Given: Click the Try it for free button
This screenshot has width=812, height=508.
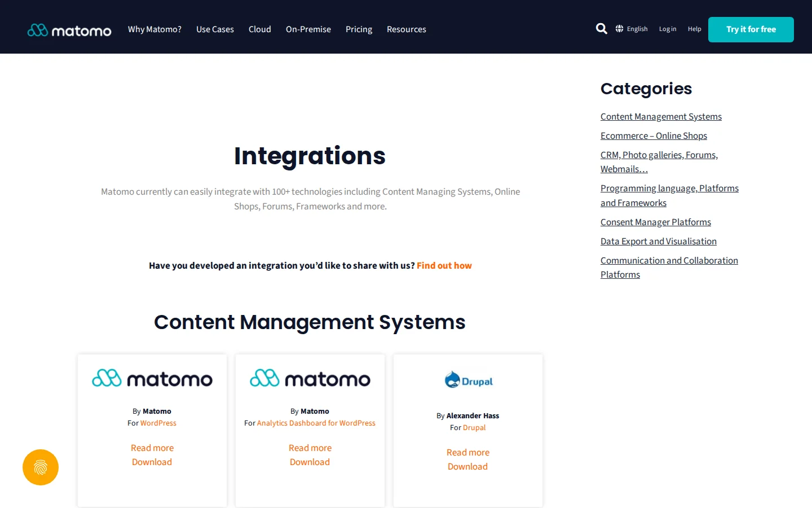Looking at the screenshot, I should [x=751, y=29].
